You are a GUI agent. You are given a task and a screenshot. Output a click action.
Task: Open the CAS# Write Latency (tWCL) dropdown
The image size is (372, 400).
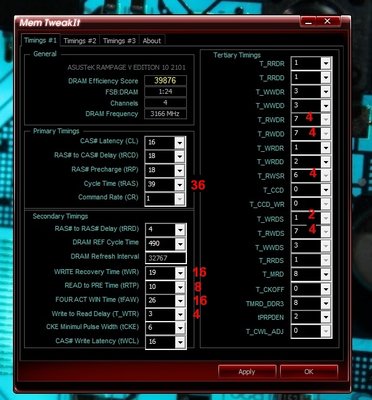coord(180,342)
